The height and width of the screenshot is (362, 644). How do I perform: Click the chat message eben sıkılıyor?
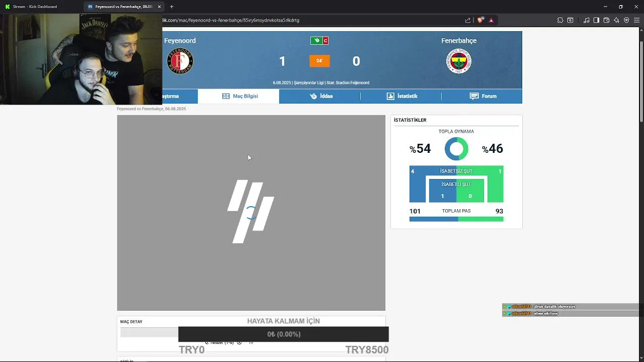(546, 314)
